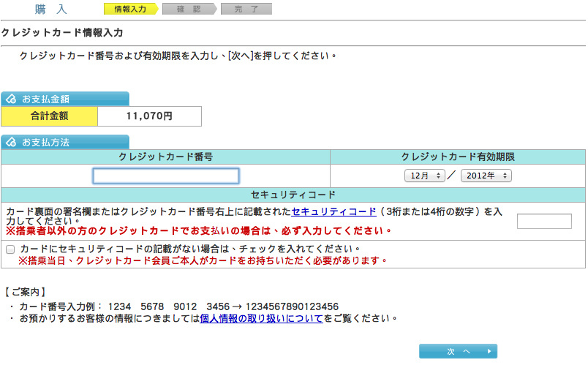Viewport: 588px width, 365px height.
Task: Click the 【ご案内】 heading
Action: (x=25, y=292)
